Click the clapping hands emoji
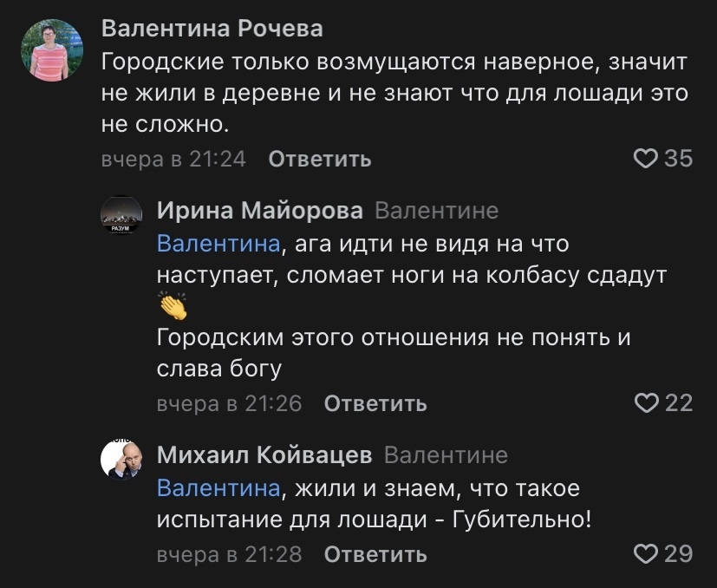Image resolution: width=717 pixels, height=588 pixels. (173, 307)
